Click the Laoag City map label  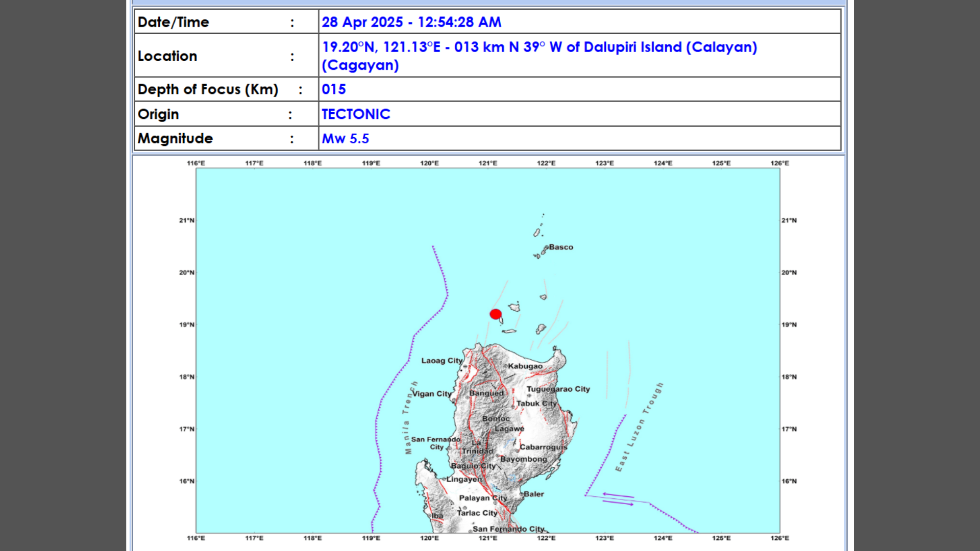442,361
